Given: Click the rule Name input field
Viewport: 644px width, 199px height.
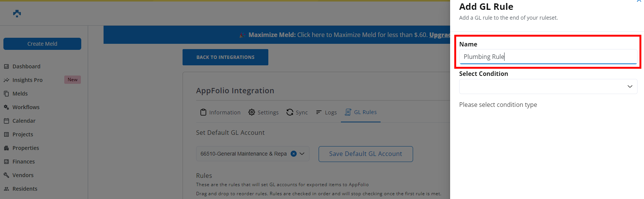Looking at the screenshot, I should click(x=548, y=57).
